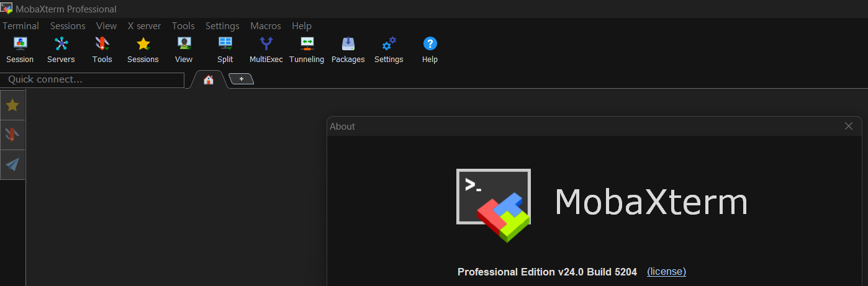Select the Home tab icon
The image size is (868, 286).
[209, 79]
